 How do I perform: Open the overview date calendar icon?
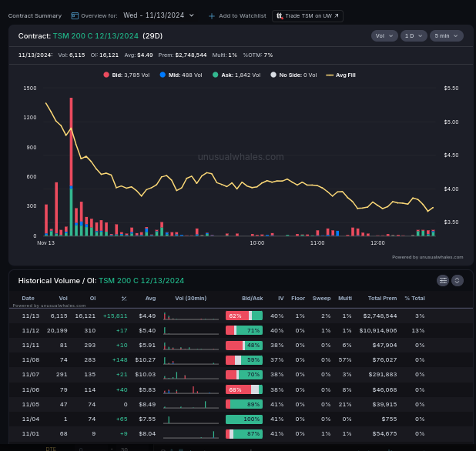tap(75, 15)
